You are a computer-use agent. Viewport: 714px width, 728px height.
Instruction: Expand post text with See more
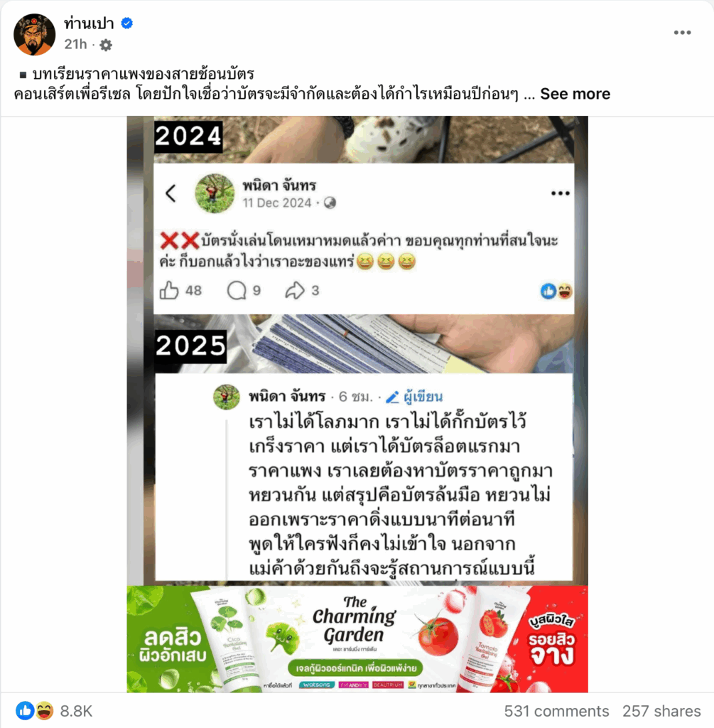[575, 94]
